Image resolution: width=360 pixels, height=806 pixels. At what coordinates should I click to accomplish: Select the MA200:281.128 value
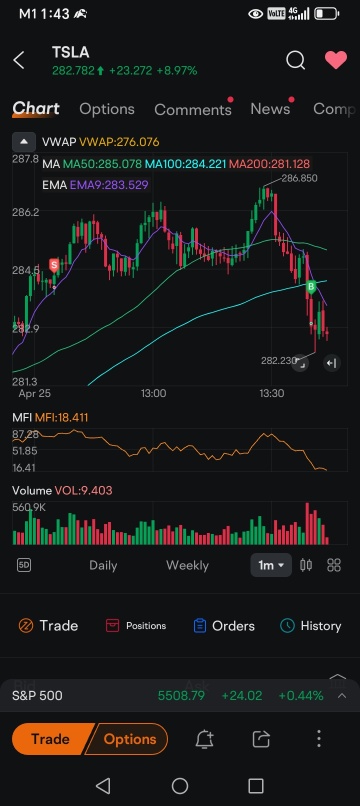pos(269,164)
